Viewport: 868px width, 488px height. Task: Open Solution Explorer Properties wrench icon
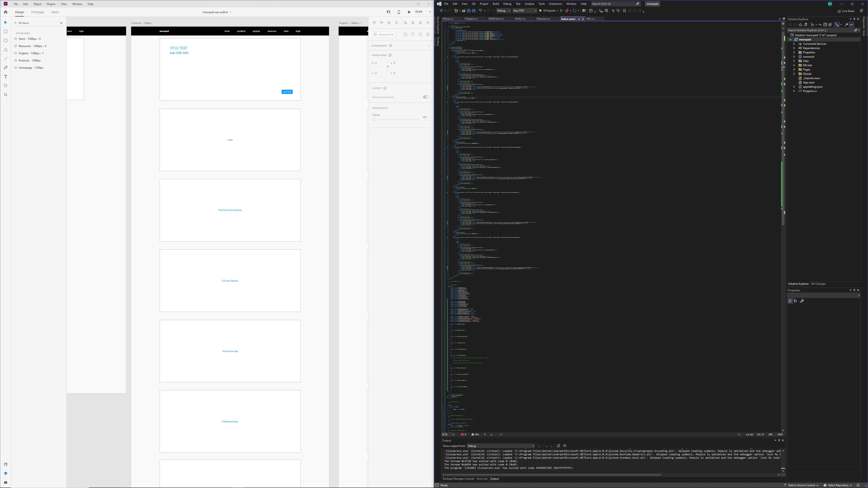point(846,25)
